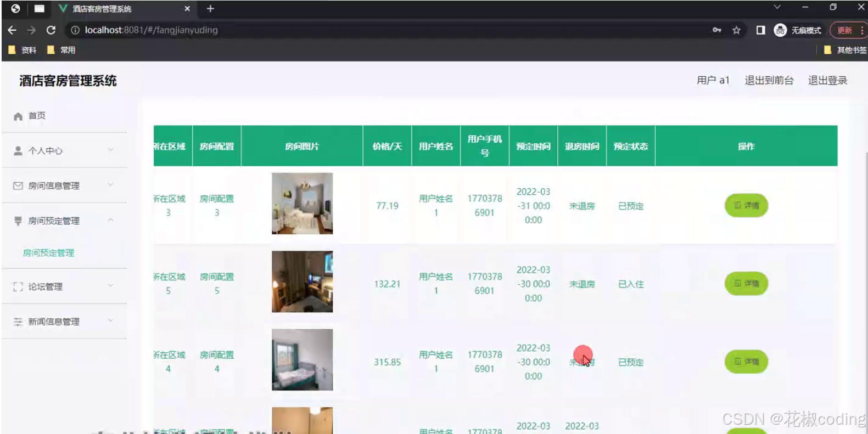Click the price cell 77.19

388,206
